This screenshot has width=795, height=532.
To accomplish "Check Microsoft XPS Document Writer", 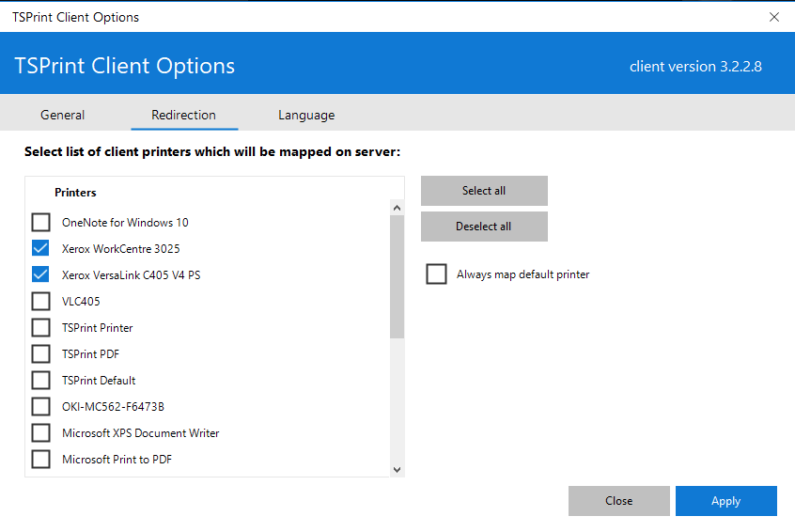I will (x=40, y=433).
